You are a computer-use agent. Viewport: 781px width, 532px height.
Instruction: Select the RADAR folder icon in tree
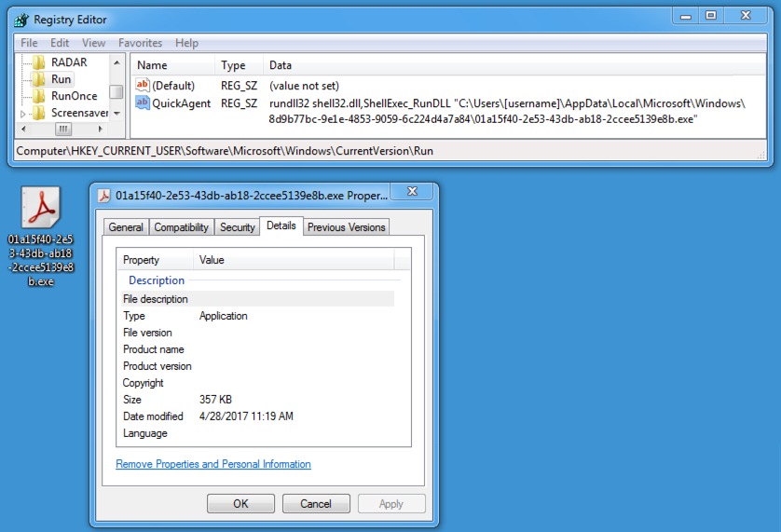pyautogui.click(x=39, y=62)
